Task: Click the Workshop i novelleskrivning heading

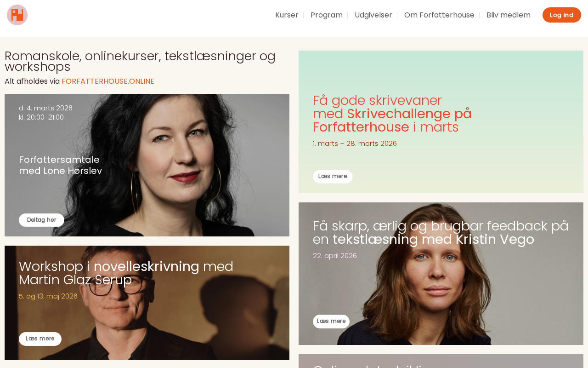Action: click(x=126, y=273)
